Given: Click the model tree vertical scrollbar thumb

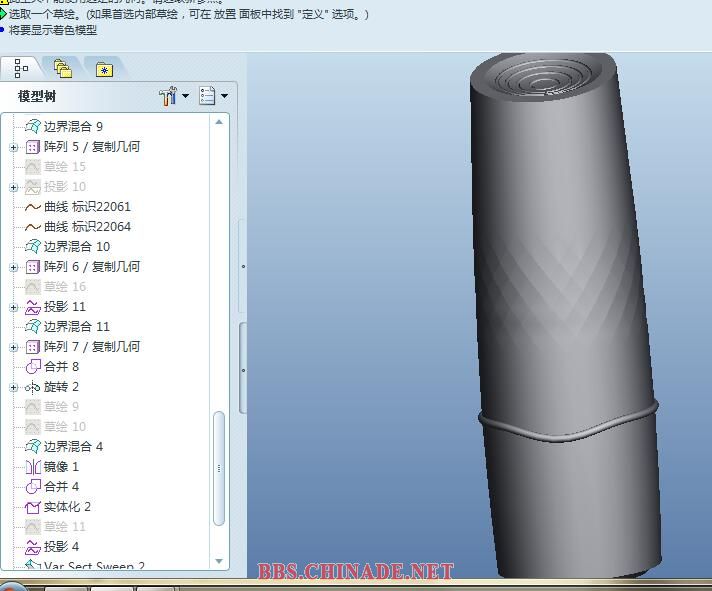Looking at the screenshot, I should coord(219,467).
